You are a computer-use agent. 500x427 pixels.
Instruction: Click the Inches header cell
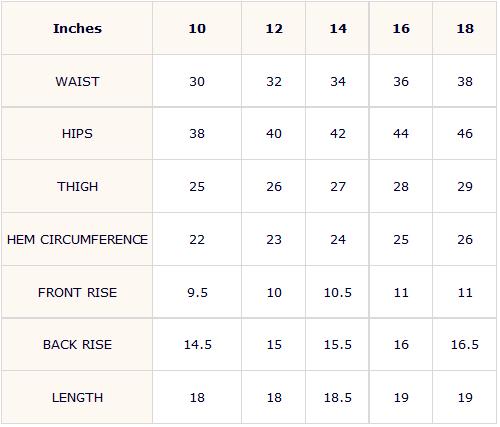click(x=77, y=29)
